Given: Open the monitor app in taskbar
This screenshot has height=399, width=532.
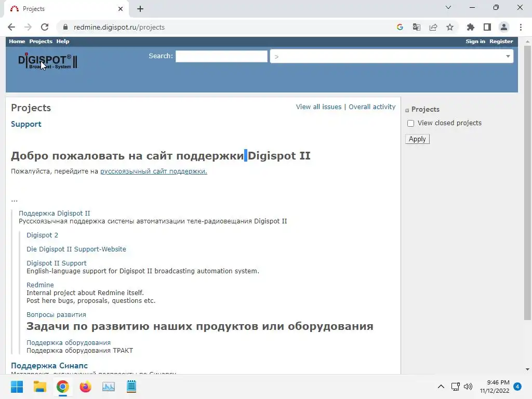Looking at the screenshot, I should point(109,387).
